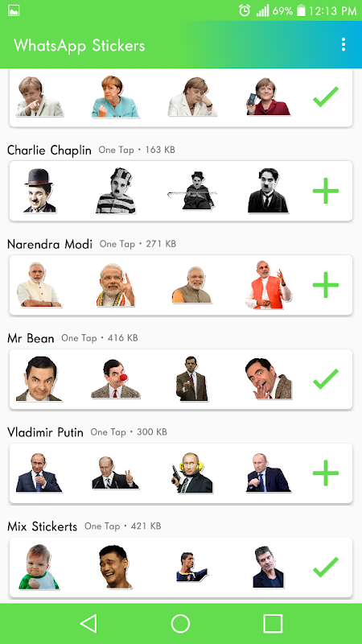Tap the Android back navigation button
Viewport: 362px width, 644px height.
click(x=88, y=623)
